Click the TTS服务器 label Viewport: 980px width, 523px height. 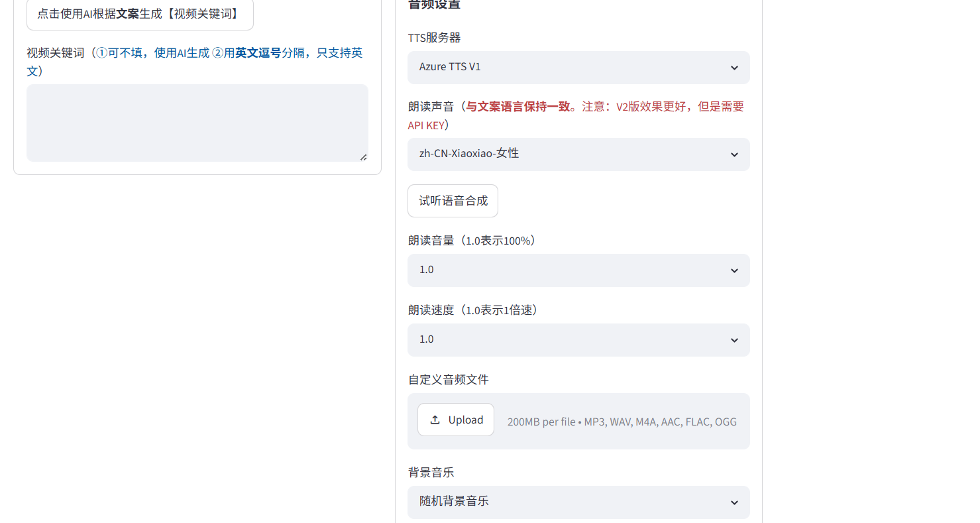click(x=434, y=37)
